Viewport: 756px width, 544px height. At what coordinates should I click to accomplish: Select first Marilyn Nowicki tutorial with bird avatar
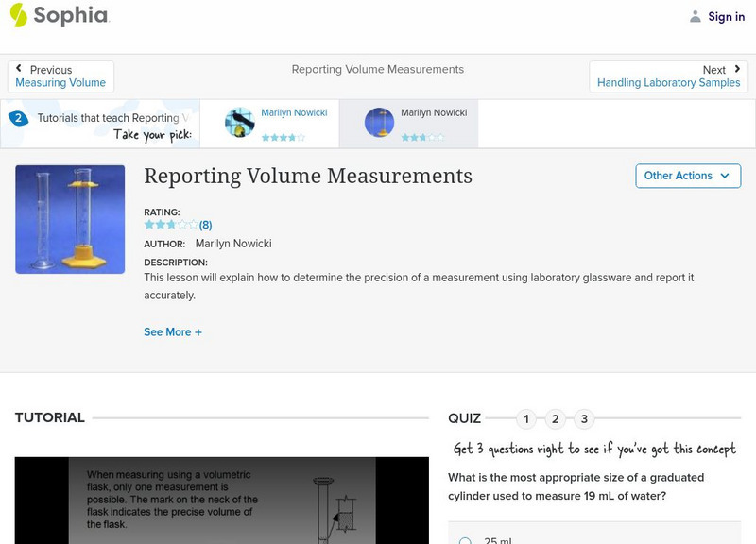[269, 124]
